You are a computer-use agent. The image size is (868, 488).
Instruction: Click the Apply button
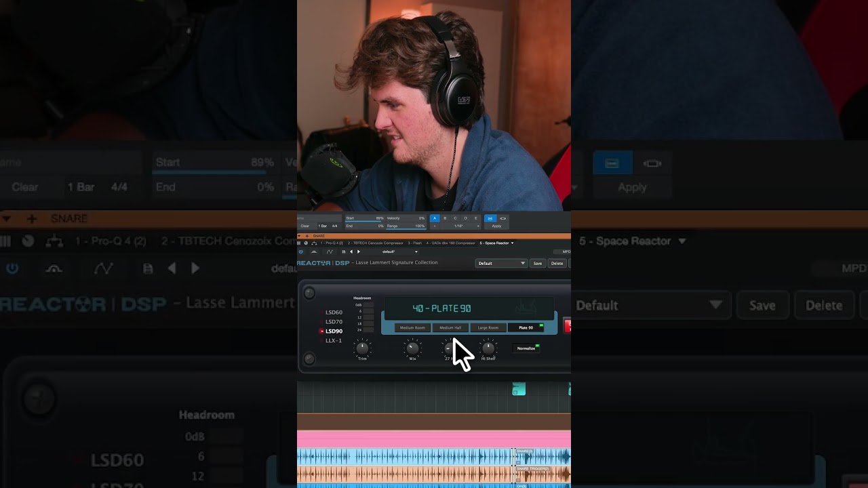coord(496,226)
